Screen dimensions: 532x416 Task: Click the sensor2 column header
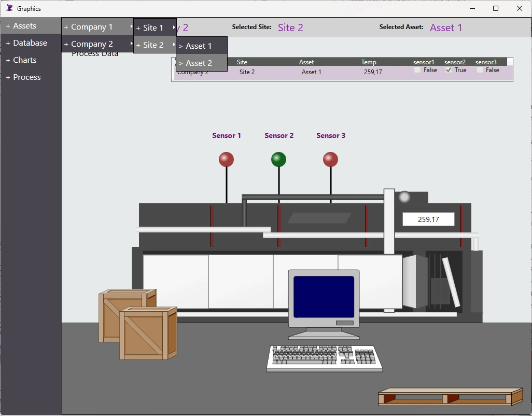455,62
